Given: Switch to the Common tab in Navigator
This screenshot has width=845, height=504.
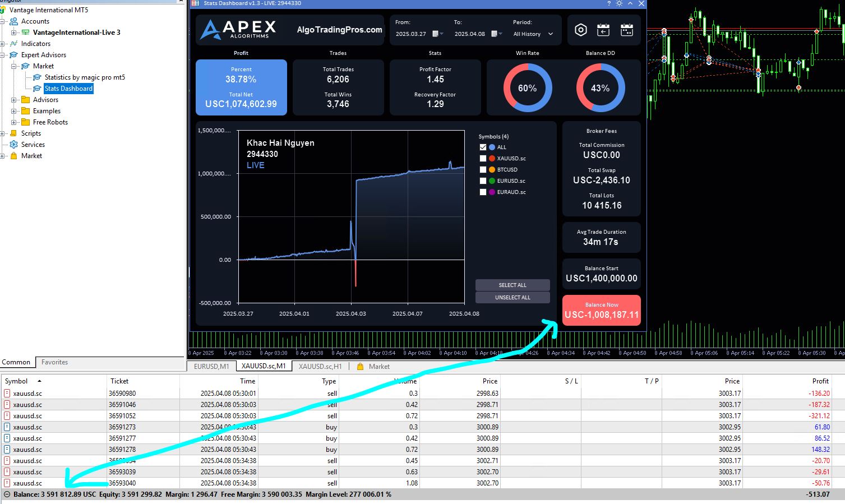Looking at the screenshot, I should click(x=16, y=362).
